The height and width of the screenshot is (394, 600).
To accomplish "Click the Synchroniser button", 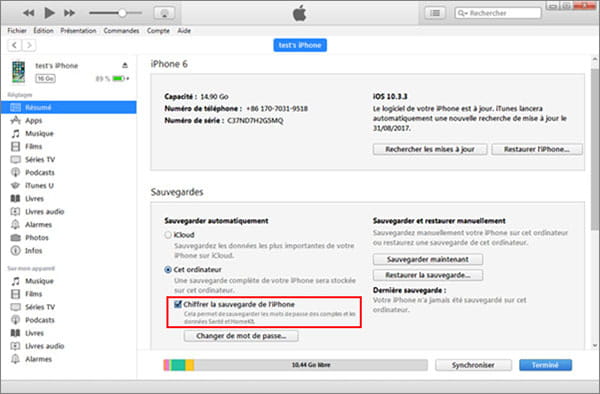I will click(473, 365).
